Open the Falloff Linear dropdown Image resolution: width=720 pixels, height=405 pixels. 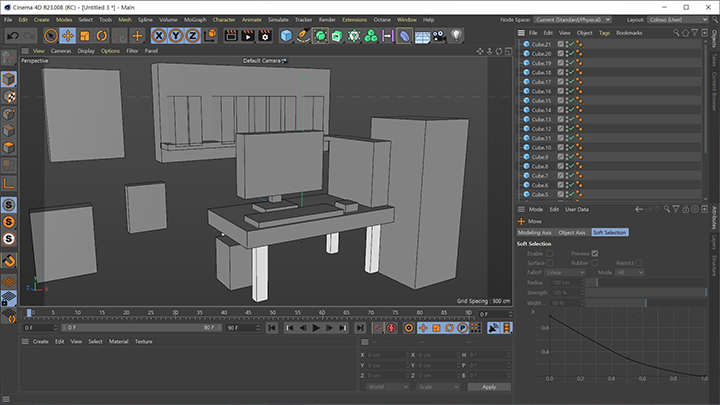[565, 272]
